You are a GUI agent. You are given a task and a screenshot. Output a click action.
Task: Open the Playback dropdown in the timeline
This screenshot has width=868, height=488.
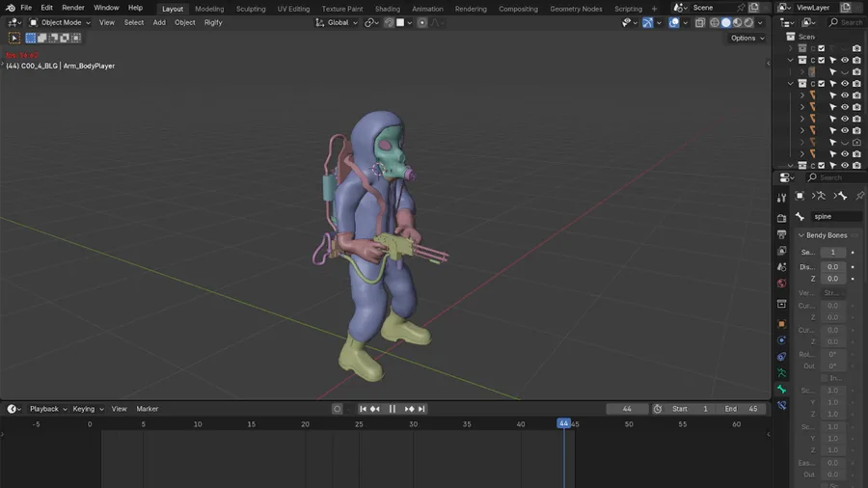[x=48, y=409]
